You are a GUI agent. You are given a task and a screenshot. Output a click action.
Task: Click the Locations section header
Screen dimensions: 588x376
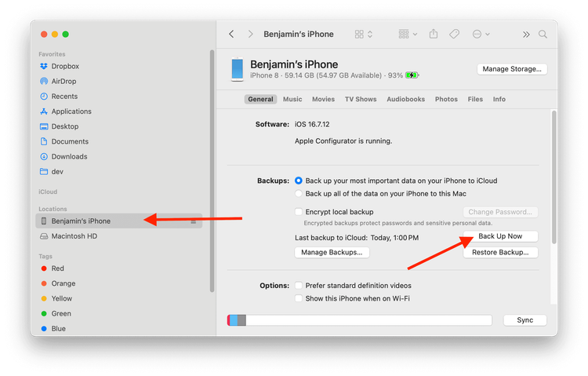tap(53, 209)
